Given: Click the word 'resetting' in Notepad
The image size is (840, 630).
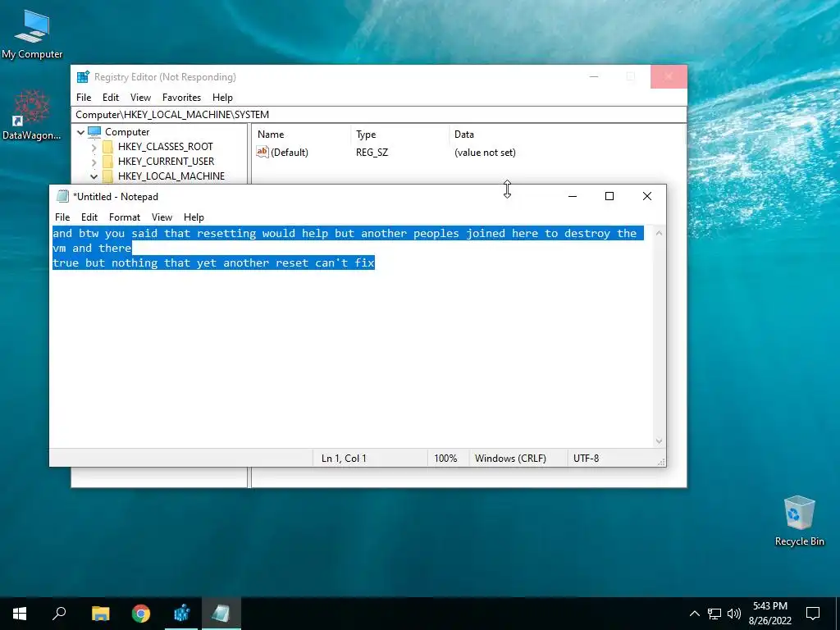Looking at the screenshot, I should (x=226, y=234).
